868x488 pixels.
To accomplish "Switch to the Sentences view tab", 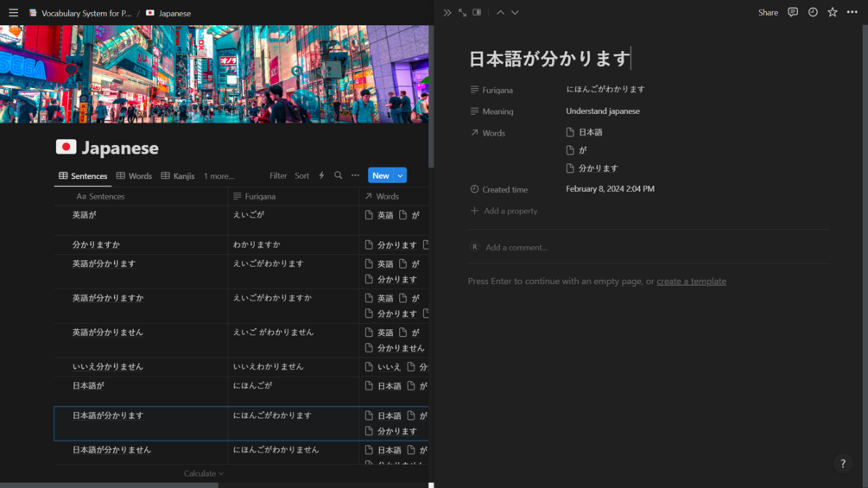I will pyautogui.click(x=83, y=176).
